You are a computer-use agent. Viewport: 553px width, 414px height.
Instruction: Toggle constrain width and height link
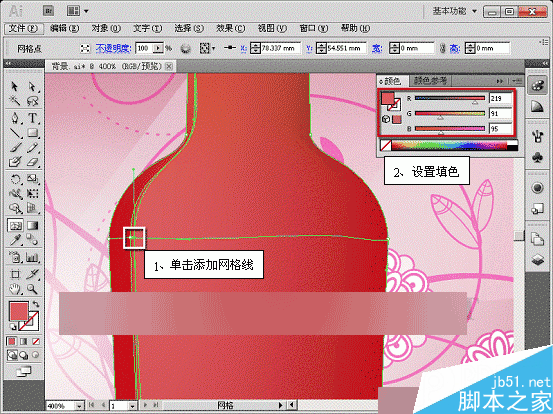(x=443, y=48)
